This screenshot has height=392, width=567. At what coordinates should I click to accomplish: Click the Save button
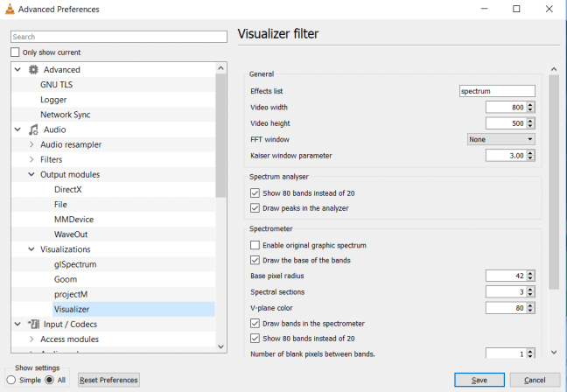[x=479, y=380]
